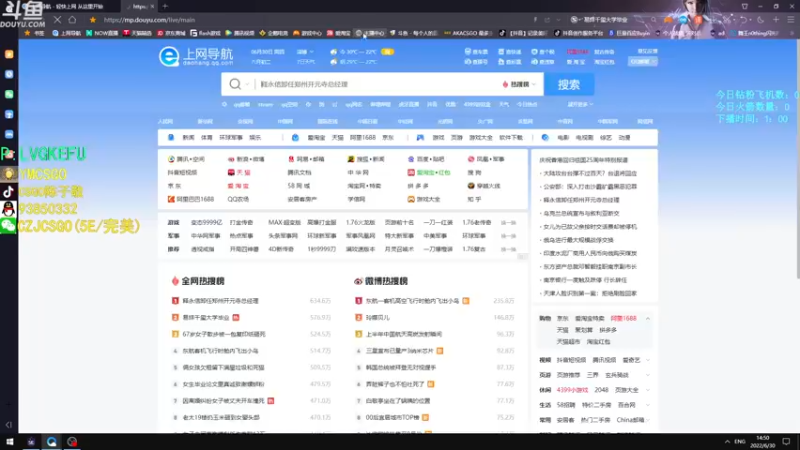Viewport: 800px width, 450px height.
Task: Click the flame icon beside 全网热搜榜
Action: click(175, 281)
